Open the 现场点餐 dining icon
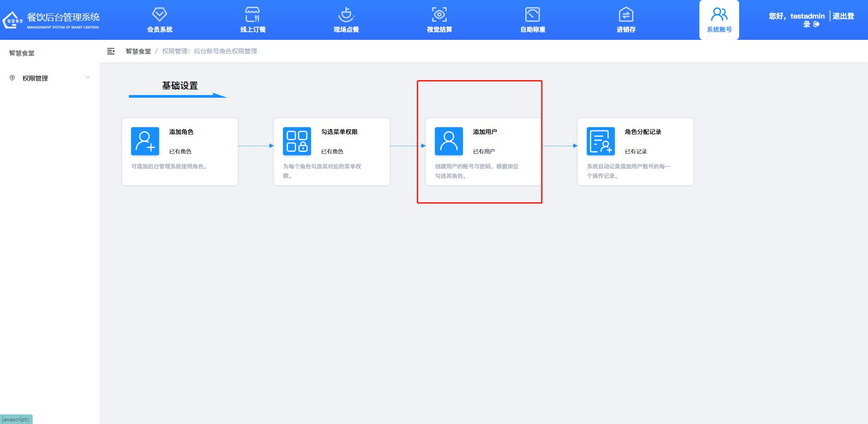 (346, 14)
